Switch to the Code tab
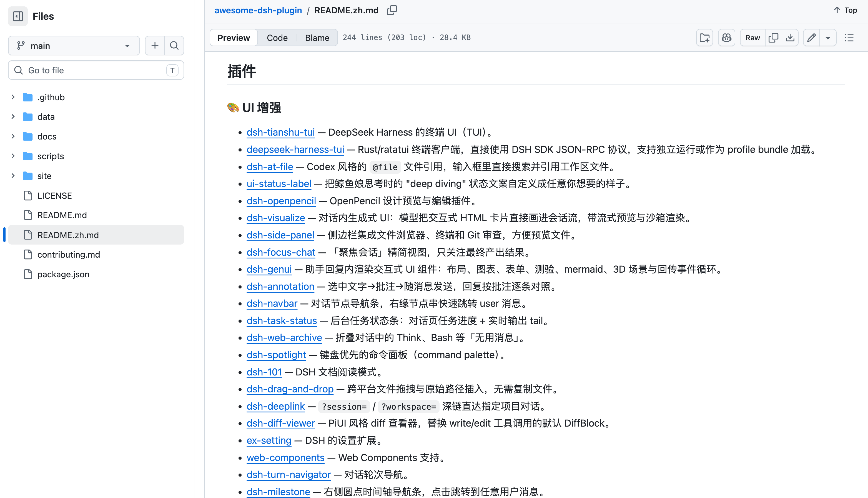The height and width of the screenshot is (498, 868). coord(277,38)
